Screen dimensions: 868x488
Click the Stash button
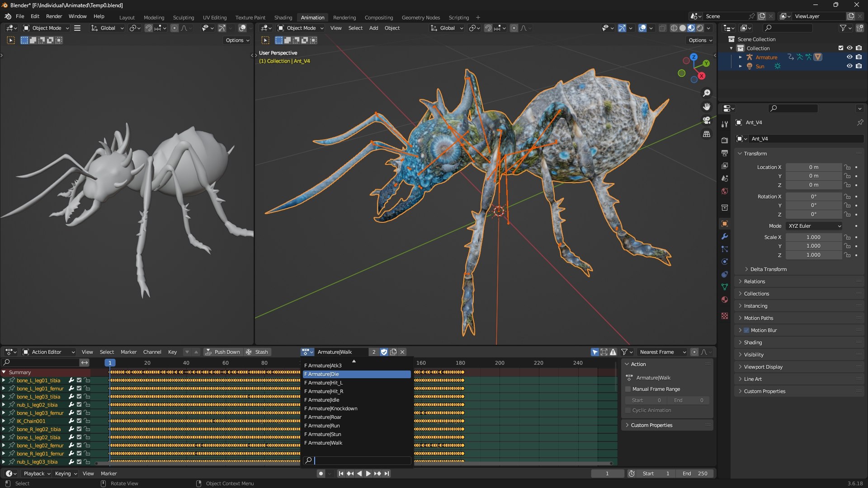point(257,352)
